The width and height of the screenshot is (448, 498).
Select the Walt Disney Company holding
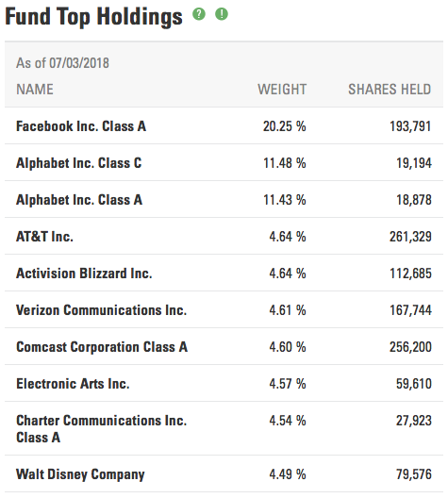tap(80, 474)
